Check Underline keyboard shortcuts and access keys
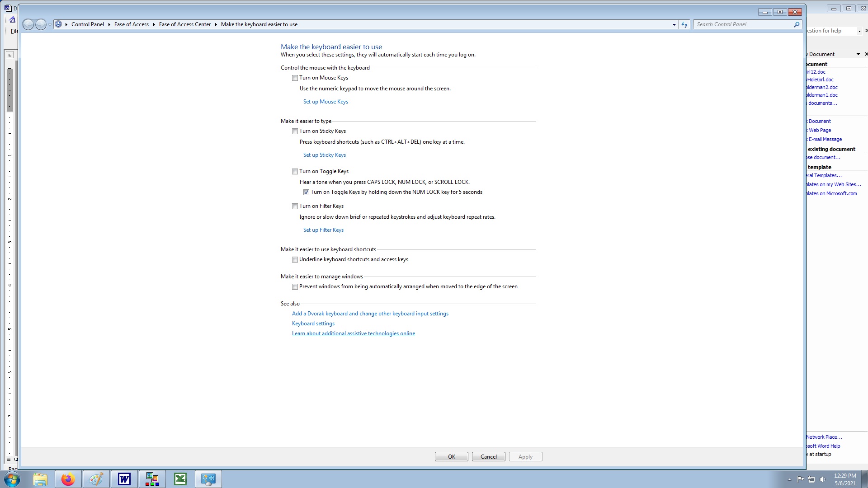Image resolution: width=868 pixels, height=488 pixels. 295,260
